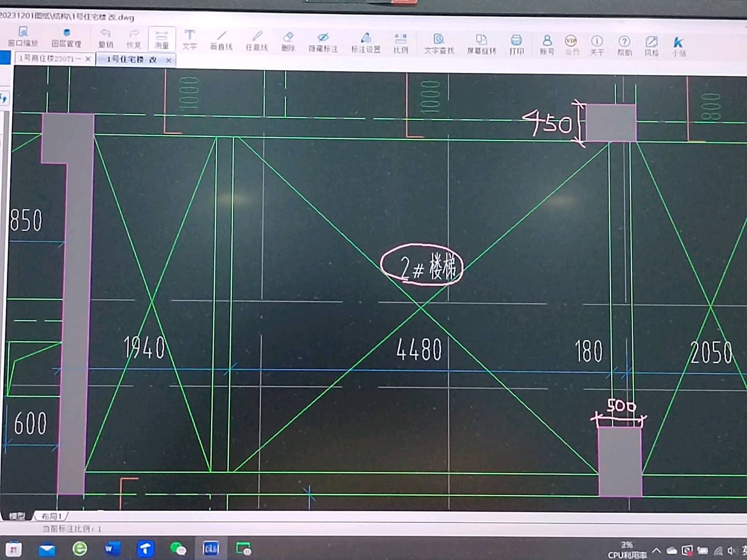Image resolution: width=747 pixels, height=560 pixels.
Task: Open the 帮助 help icon
Action: coord(625,46)
